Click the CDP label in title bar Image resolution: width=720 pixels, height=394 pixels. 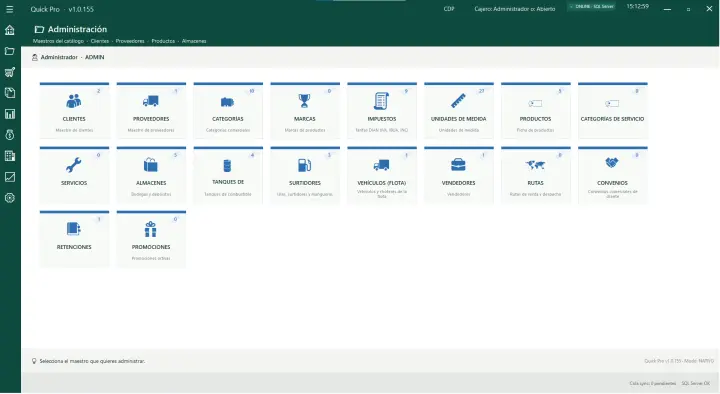coord(449,9)
